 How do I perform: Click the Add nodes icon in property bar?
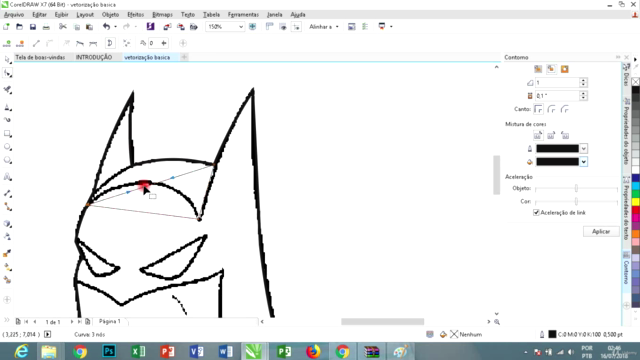pyautogui.click(x=7, y=43)
